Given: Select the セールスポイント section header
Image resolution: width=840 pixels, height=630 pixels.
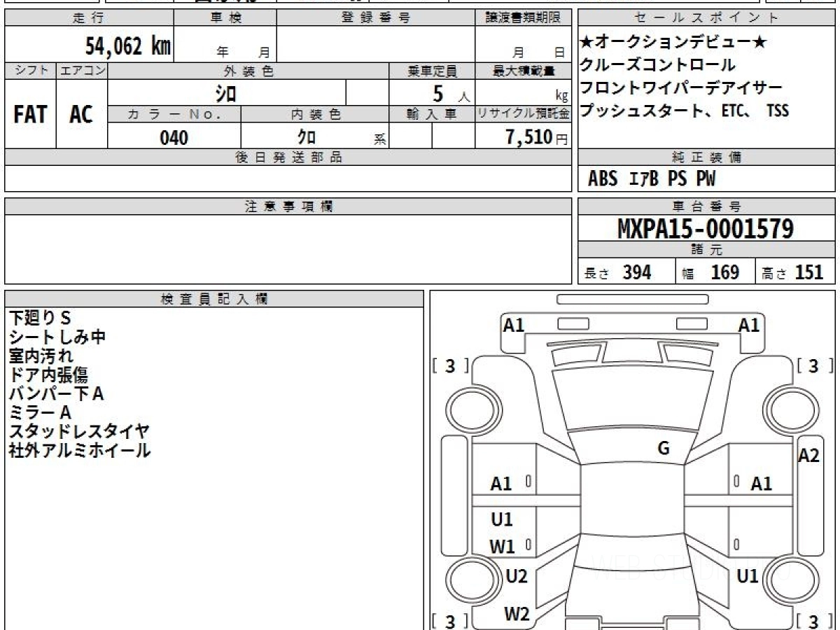Looking at the screenshot, I should coord(706,18).
